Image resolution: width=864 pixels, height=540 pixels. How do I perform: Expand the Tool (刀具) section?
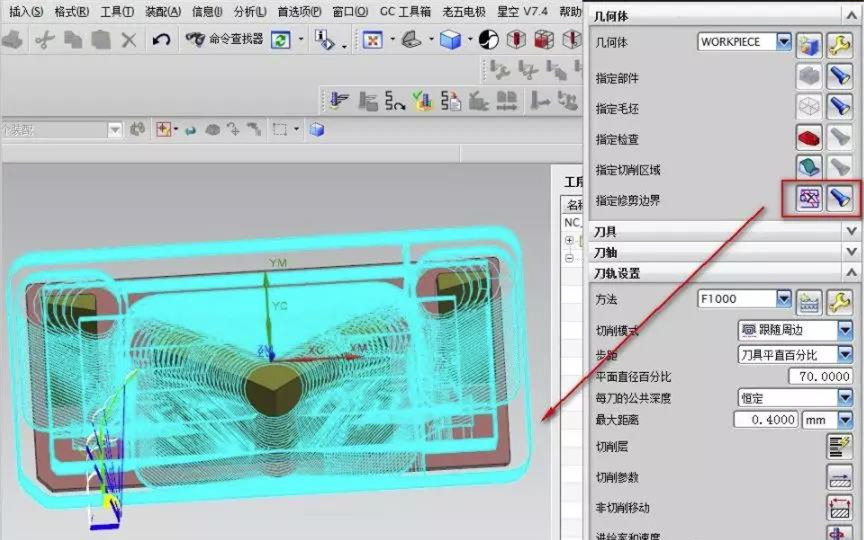pyautogui.click(x=851, y=231)
